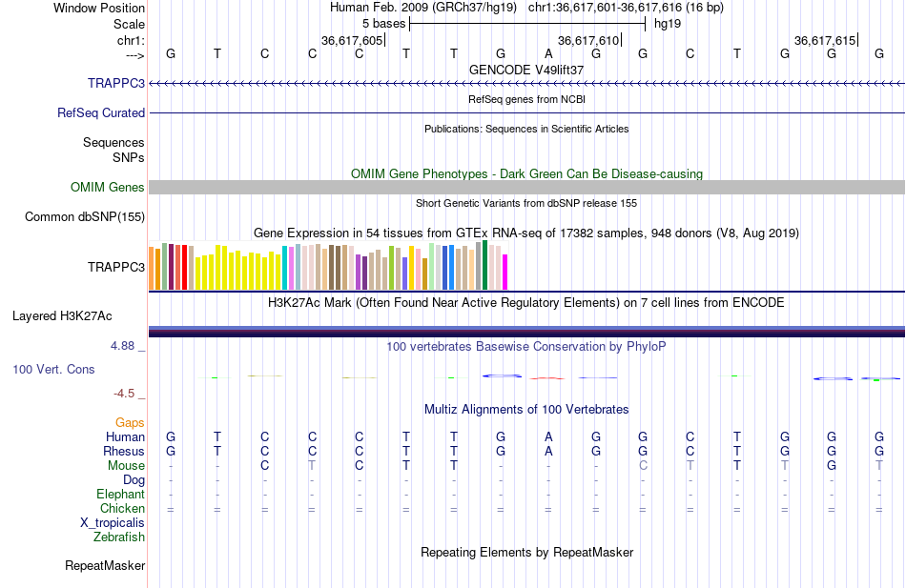Click the Scale label
906x588 pixels.
[129, 24]
